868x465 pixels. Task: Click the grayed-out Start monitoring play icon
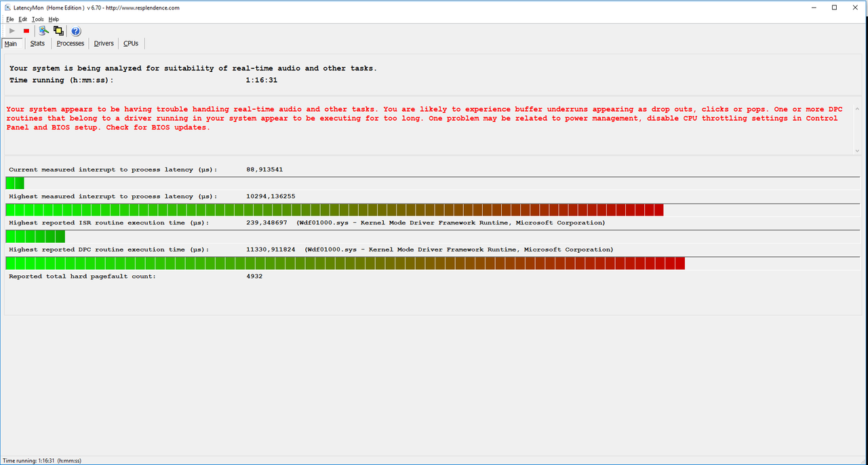coord(12,31)
